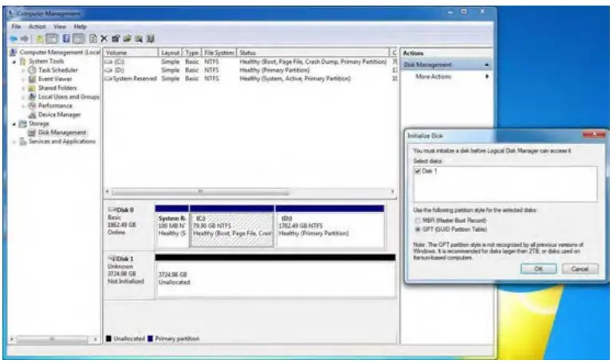The height and width of the screenshot is (364, 613).
Task: Click the blue Back arrow in toolbar
Action: [x=14, y=39]
